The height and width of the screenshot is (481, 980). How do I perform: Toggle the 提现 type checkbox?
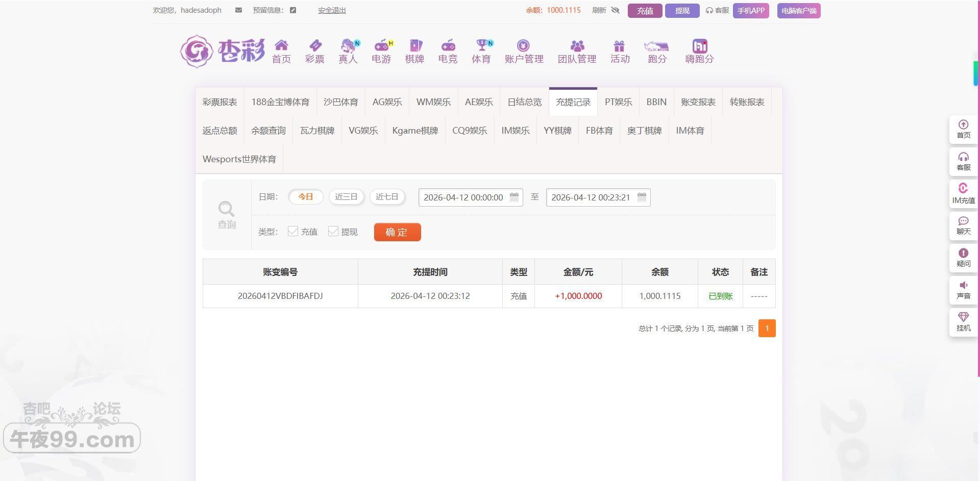tap(333, 232)
